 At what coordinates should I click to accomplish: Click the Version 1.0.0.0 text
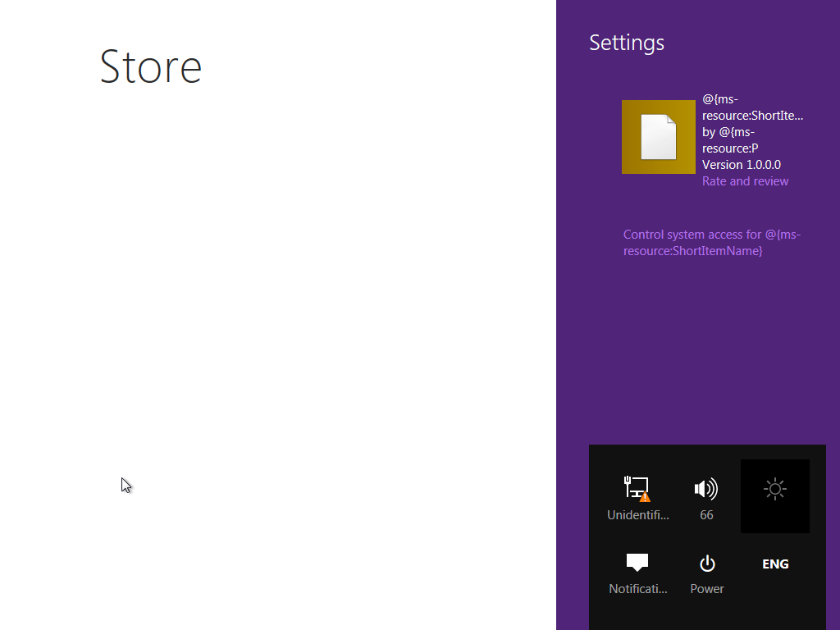tap(742, 164)
